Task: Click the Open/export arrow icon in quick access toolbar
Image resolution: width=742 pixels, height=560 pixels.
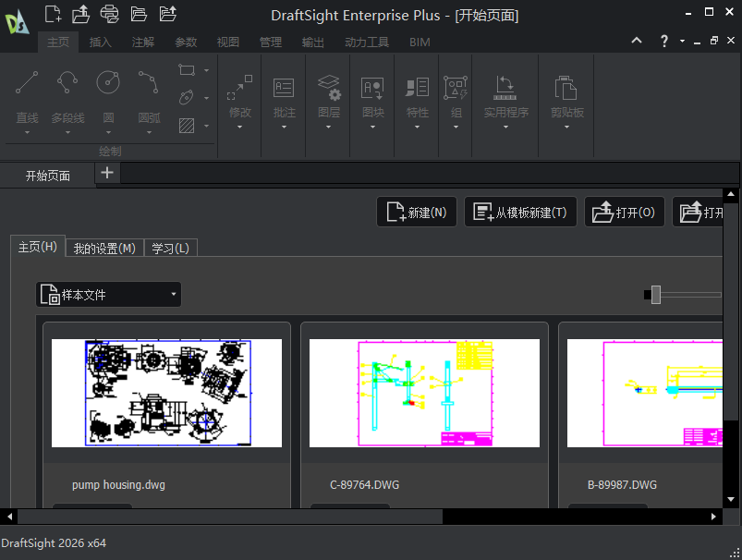Action: 81,14
